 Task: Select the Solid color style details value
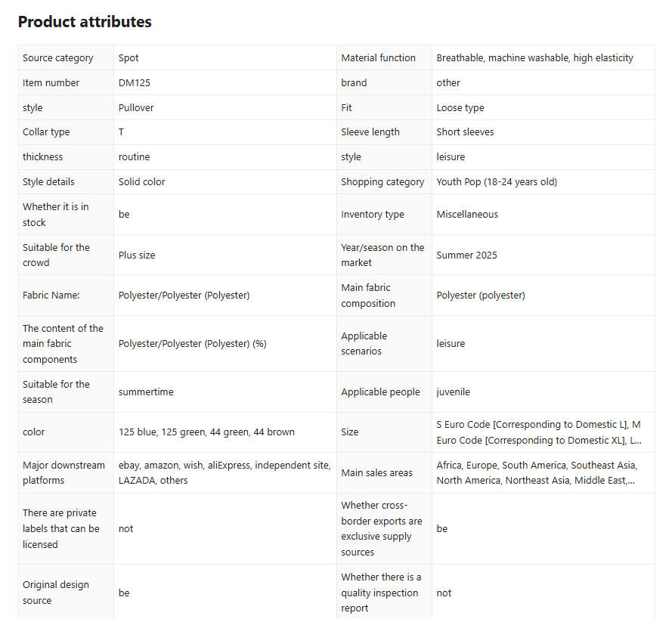(x=141, y=181)
